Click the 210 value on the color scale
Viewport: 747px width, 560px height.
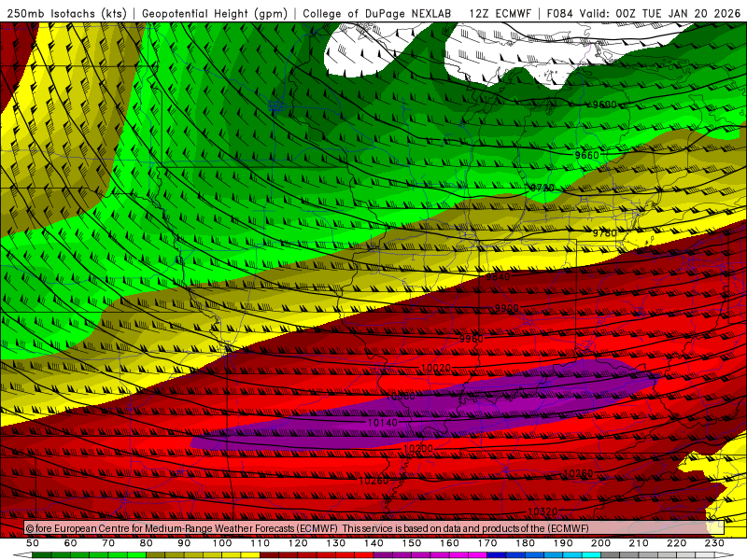point(639,543)
